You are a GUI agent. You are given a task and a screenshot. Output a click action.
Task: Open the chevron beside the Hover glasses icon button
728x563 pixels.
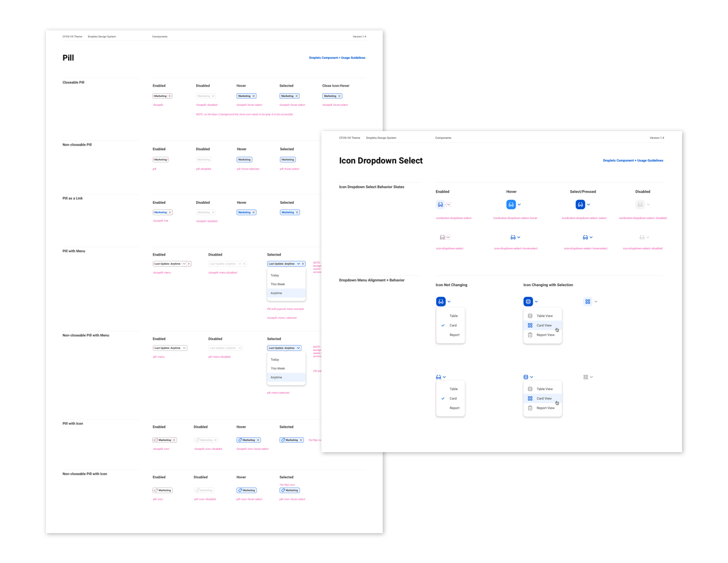tap(519, 205)
